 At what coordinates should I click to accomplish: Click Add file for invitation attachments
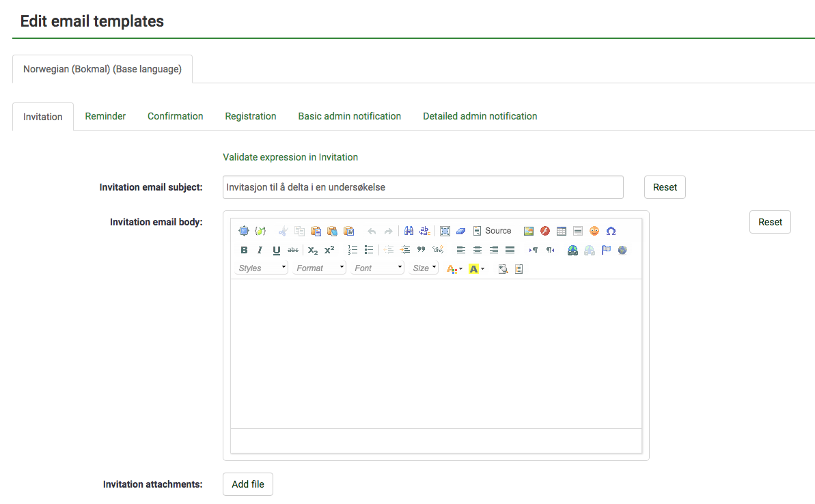pyautogui.click(x=247, y=484)
